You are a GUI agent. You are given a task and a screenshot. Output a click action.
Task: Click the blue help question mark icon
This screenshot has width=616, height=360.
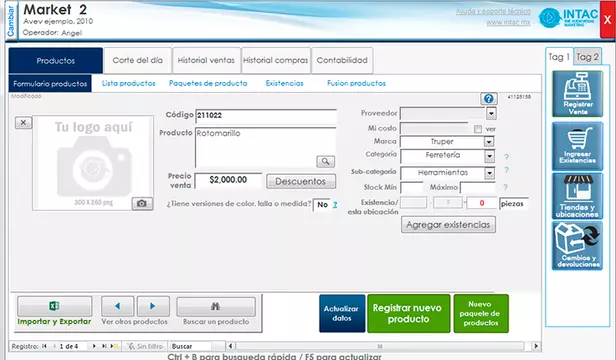[489, 99]
